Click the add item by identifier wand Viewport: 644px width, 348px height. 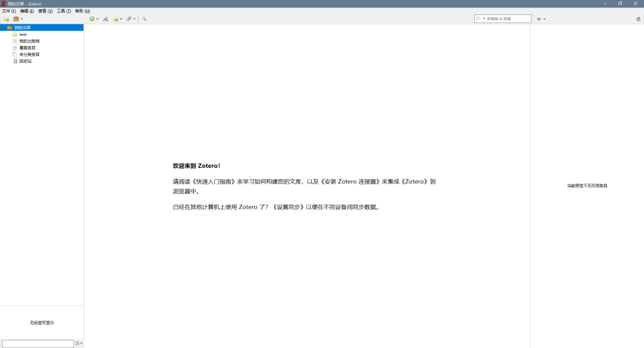[x=106, y=19]
